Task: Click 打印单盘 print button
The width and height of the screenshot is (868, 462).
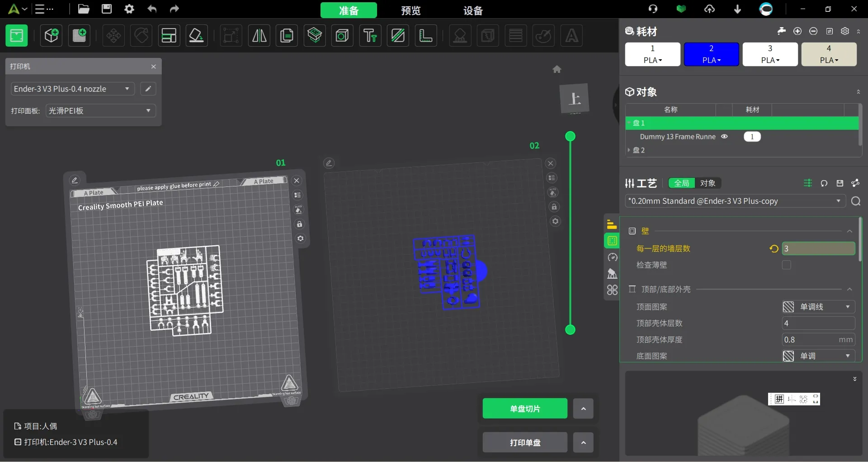Action: pos(525,443)
